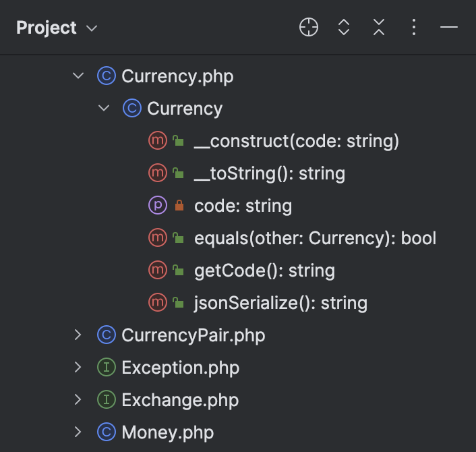Click the Collapse All icon
Screen dimensions: 476x452
379,28
